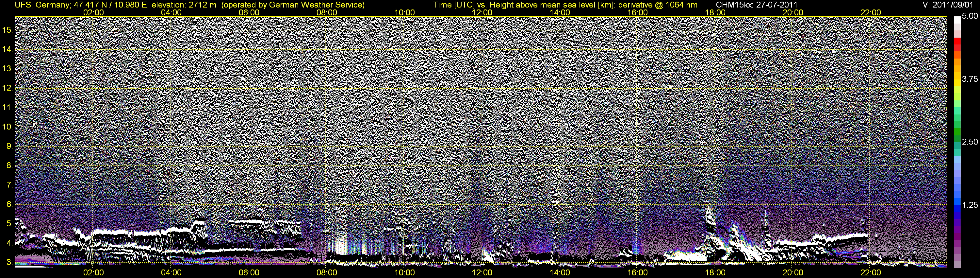980x278 pixels.
Task: Click the 2.50 value on the color scale
Action: point(970,142)
